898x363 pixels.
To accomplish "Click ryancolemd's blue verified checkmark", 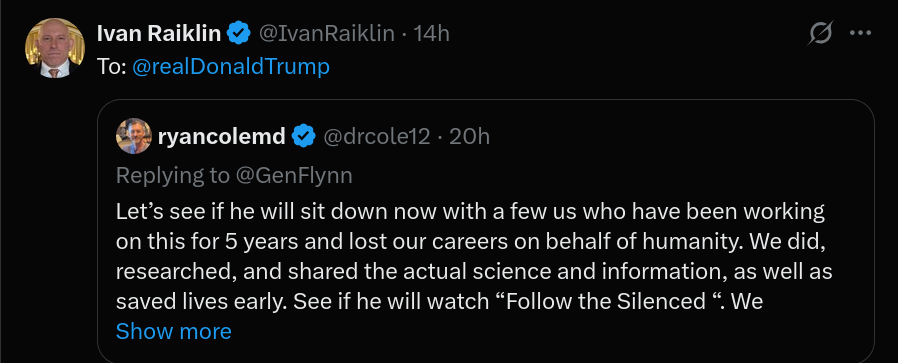I will (304, 137).
